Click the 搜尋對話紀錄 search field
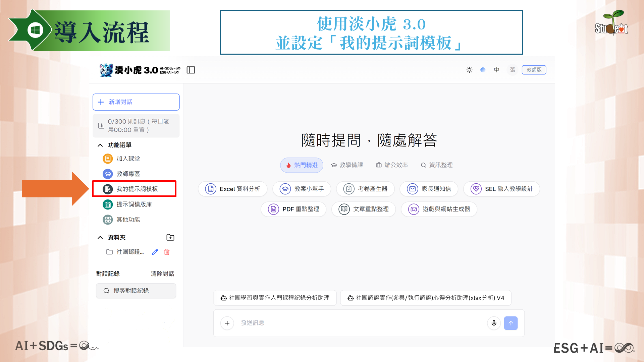This screenshot has width=644, height=362. pos(136,291)
